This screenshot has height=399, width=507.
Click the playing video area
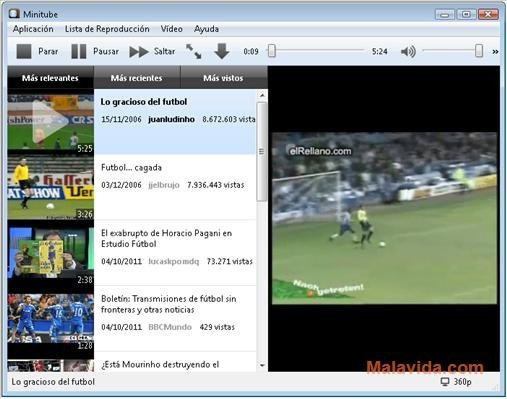[384, 218]
